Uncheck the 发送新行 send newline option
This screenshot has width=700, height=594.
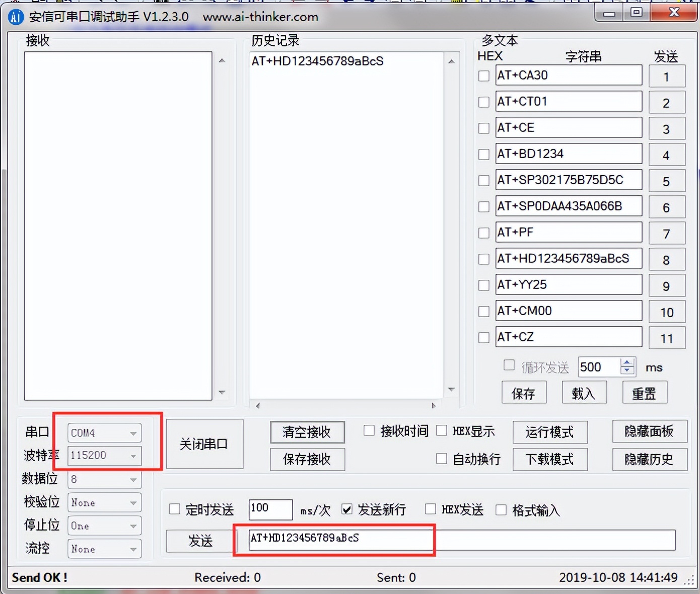pyautogui.click(x=347, y=509)
